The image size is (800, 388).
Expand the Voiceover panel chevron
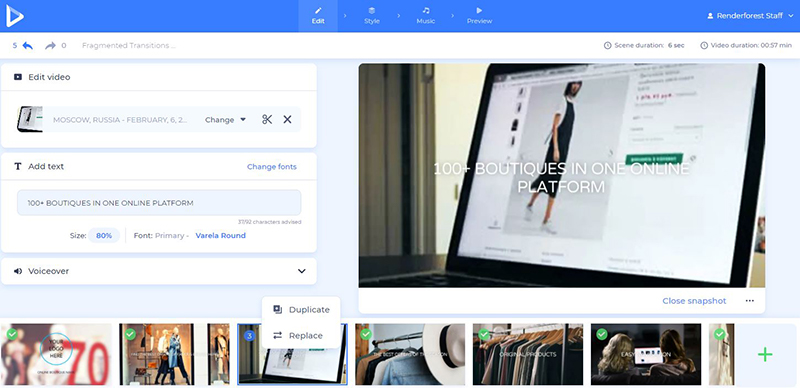[x=302, y=271]
